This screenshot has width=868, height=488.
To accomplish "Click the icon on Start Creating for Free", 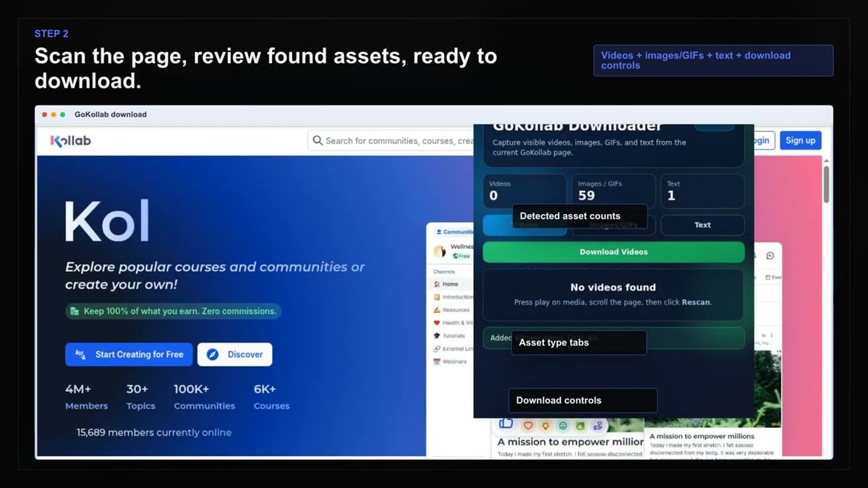I will [x=82, y=354].
